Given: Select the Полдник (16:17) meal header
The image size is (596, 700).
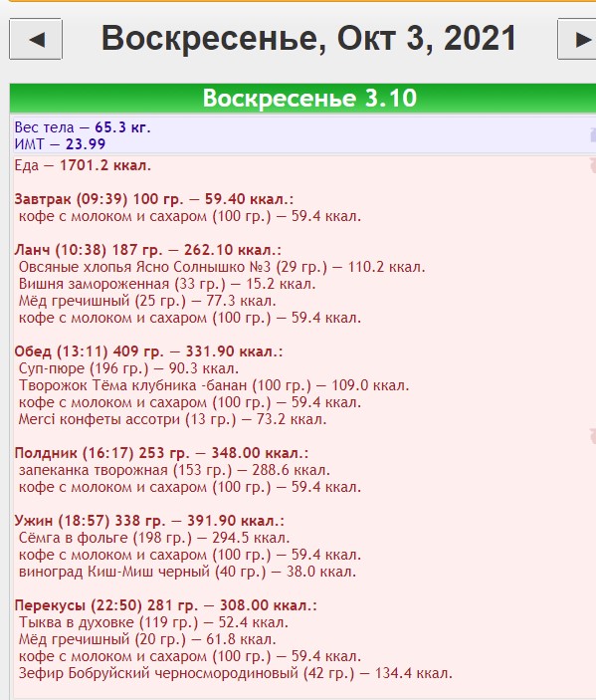Looking at the screenshot, I should 161,453.
